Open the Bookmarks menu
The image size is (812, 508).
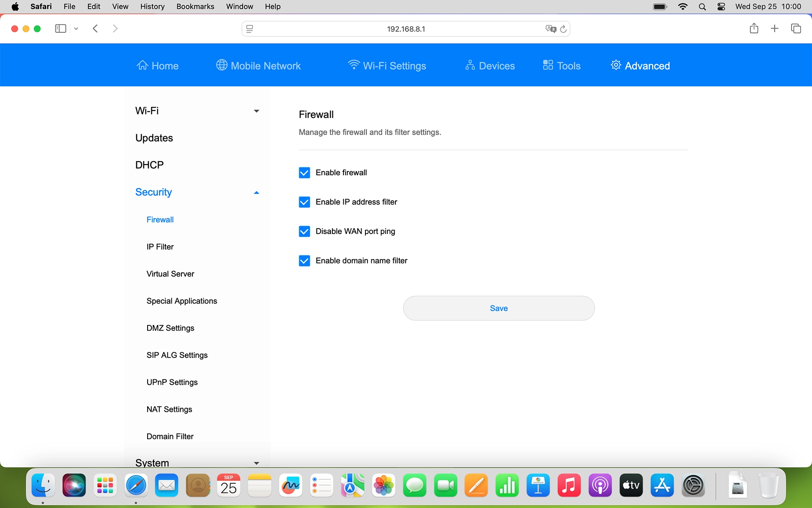195,6
